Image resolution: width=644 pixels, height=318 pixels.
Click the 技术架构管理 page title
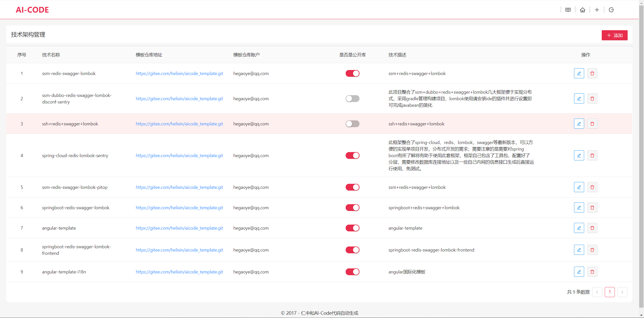28,34
